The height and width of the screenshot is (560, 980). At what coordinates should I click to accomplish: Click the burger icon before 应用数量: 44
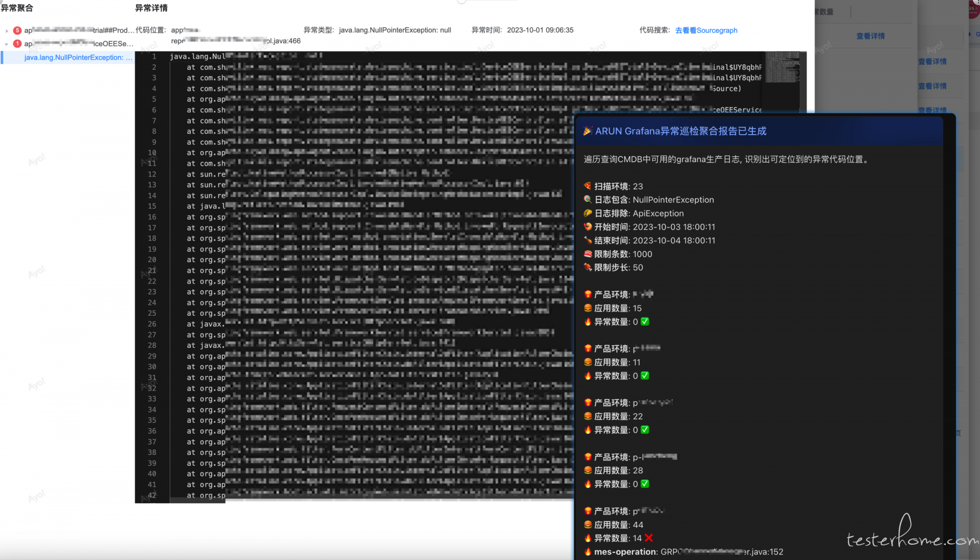(588, 524)
